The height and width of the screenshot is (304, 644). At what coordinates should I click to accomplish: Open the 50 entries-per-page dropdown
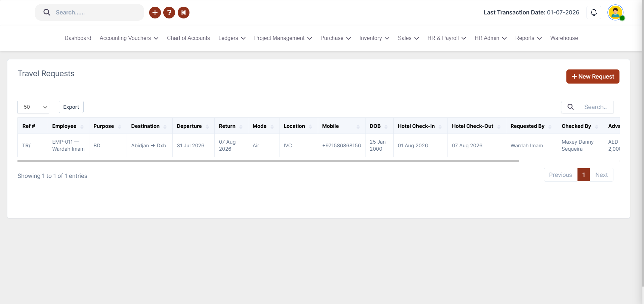(x=33, y=107)
